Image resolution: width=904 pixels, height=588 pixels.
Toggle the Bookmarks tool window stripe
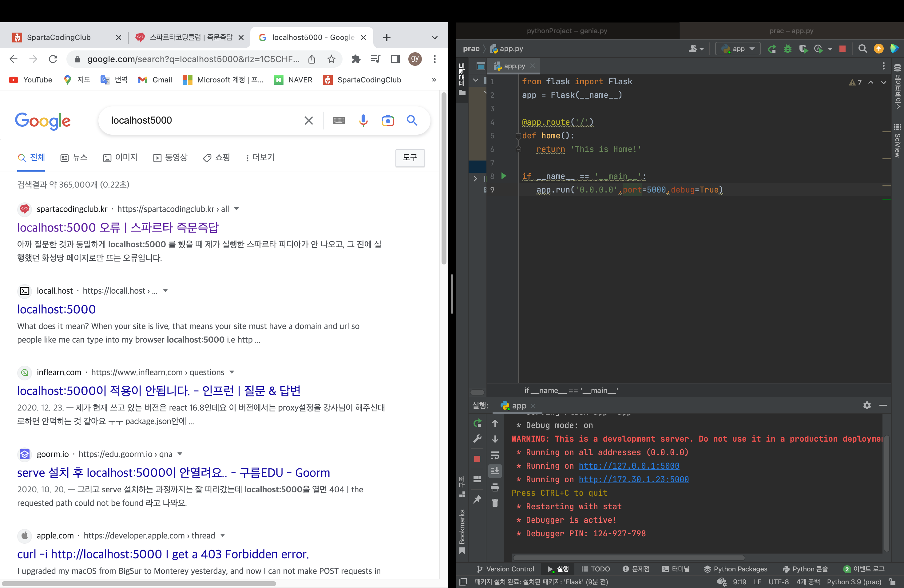pyautogui.click(x=462, y=532)
